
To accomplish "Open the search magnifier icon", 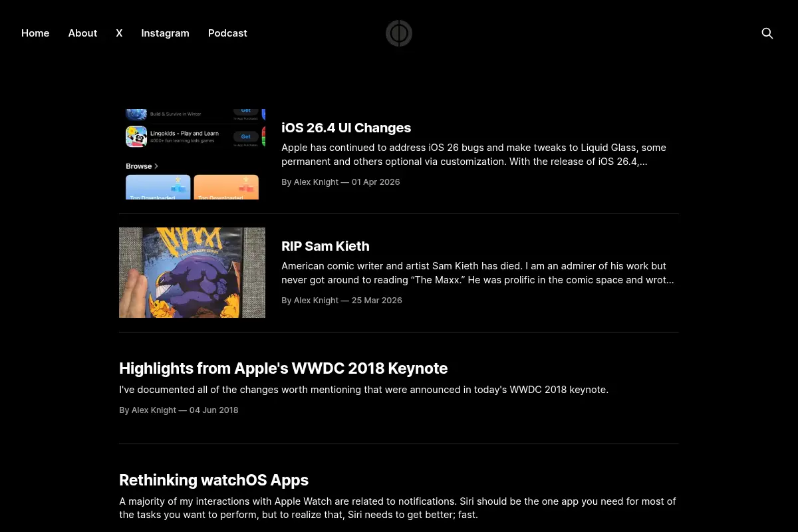I will [767, 33].
